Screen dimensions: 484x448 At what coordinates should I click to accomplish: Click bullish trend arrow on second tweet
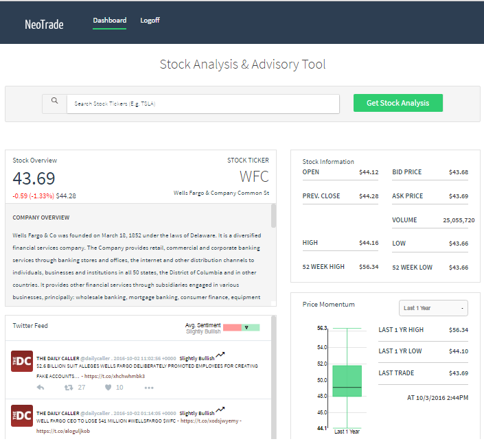[x=220, y=410]
